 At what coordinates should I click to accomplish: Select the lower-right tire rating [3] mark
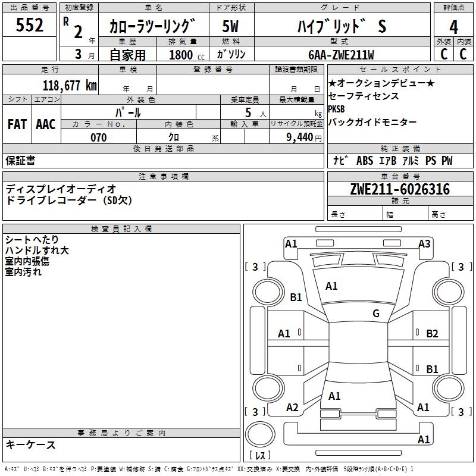click(459, 412)
